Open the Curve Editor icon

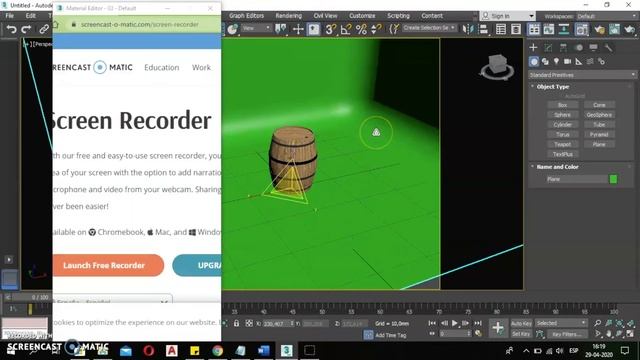pyautogui.click(x=549, y=29)
